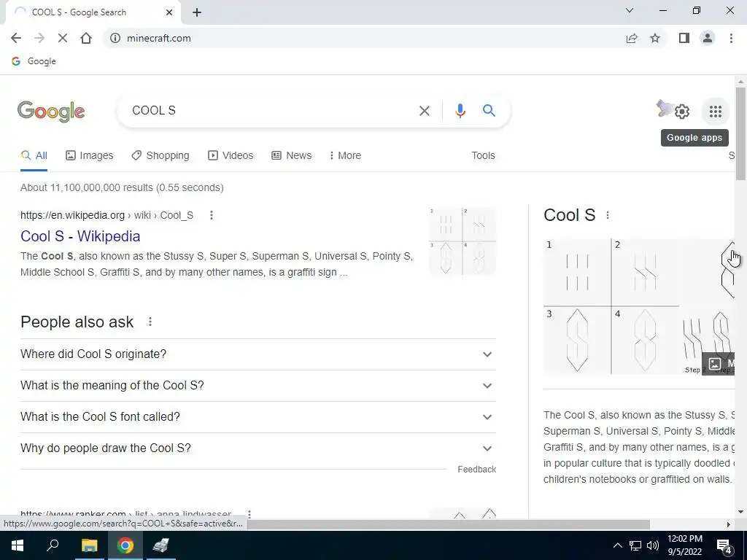The height and width of the screenshot is (560, 747).
Task: Open the More search filters dropdown
Action: click(x=345, y=156)
